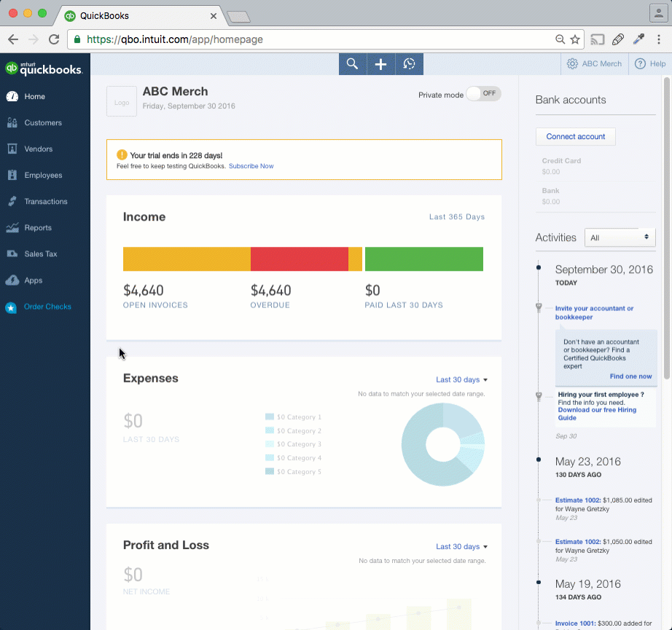Click the ABC Merch company name in header
672x630 pixels.
coord(601,64)
